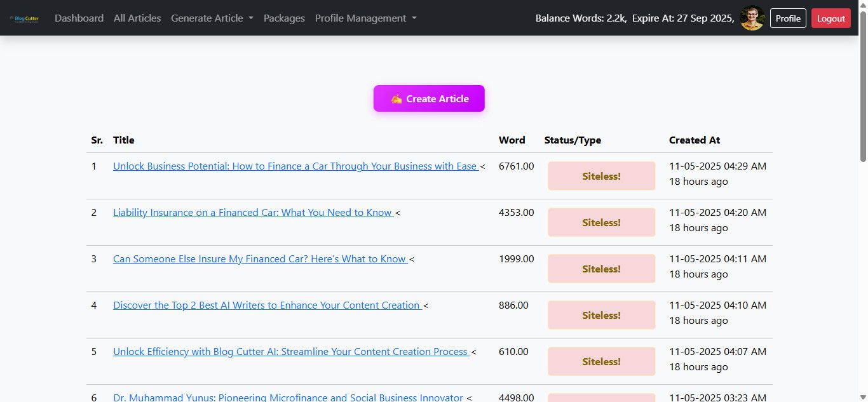Screen dimensions: 868x402
Task: Click the Siteless! badge for article 1
Action: (601, 176)
